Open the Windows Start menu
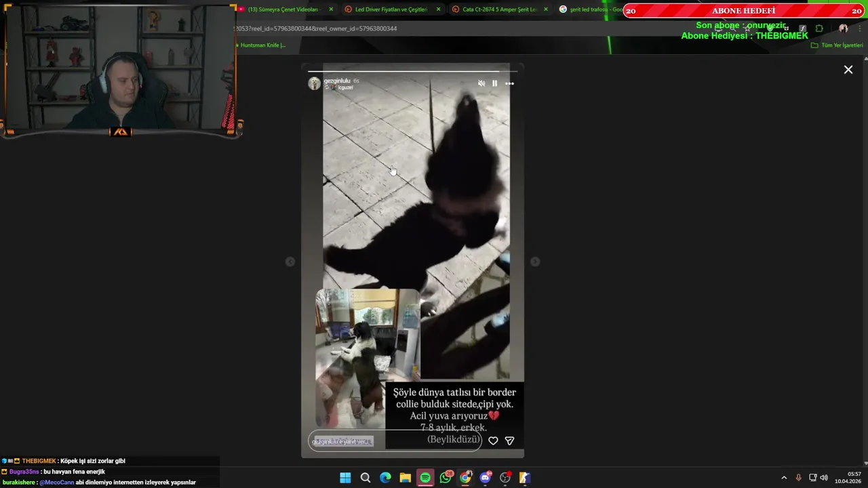The image size is (868, 488). click(345, 478)
